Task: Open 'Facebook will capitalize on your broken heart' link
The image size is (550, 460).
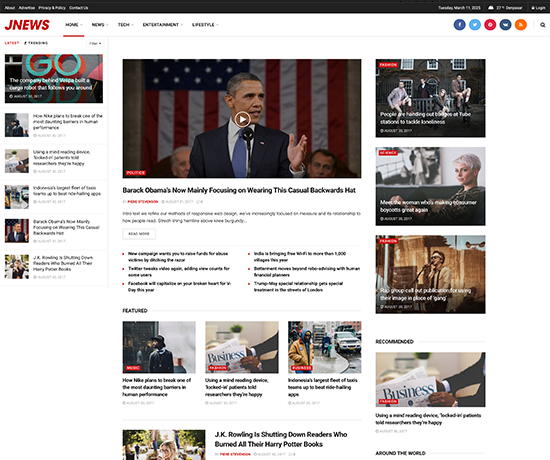Action: [179, 287]
